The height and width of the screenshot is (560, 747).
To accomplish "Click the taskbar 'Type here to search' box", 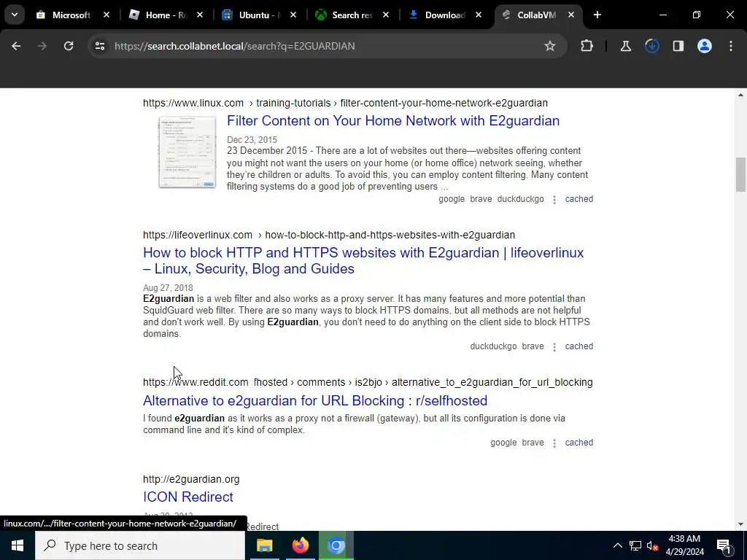I will point(140,545).
